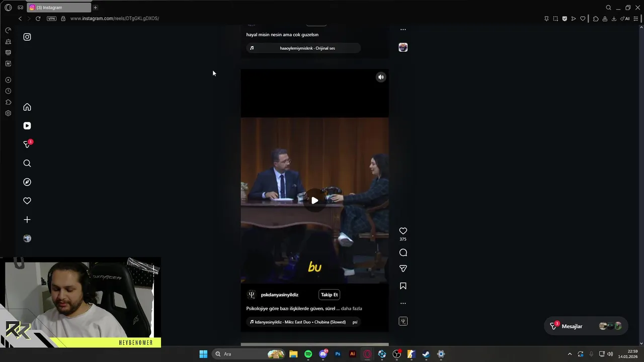Open the browser downloads panel
644x362 pixels.
(614, 19)
